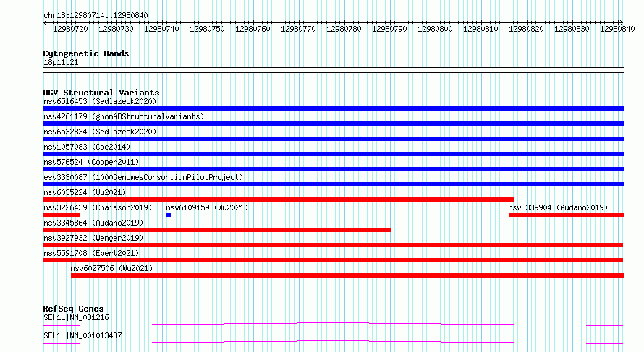Click ruler position 12980760
Viewport: 644px width, 352px height.
click(x=253, y=29)
